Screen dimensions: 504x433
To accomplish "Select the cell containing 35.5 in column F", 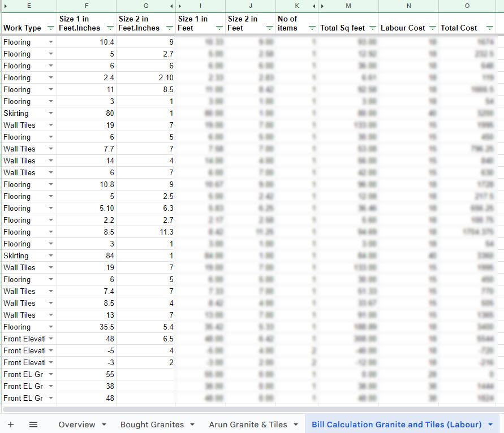I will click(x=87, y=327).
